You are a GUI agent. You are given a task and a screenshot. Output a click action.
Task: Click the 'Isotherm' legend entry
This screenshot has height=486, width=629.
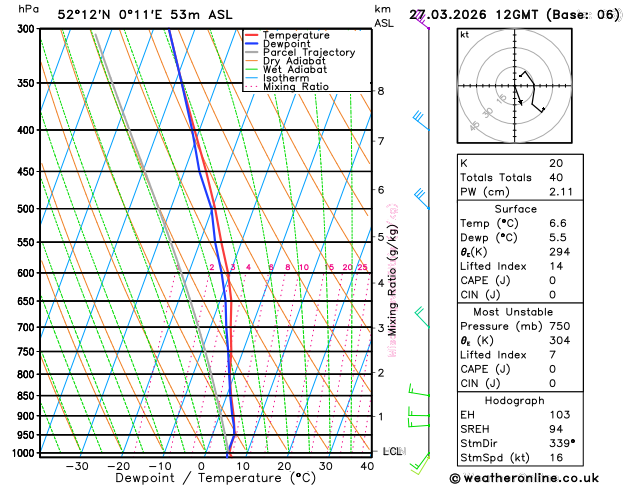277,78
